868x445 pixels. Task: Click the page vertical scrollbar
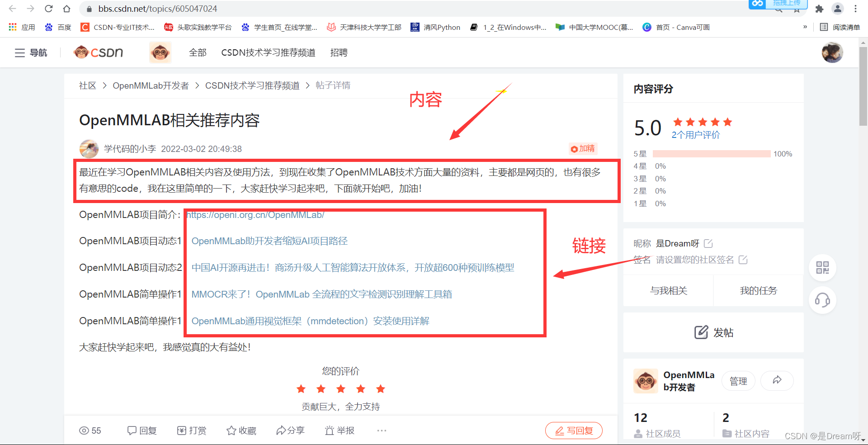[863, 86]
